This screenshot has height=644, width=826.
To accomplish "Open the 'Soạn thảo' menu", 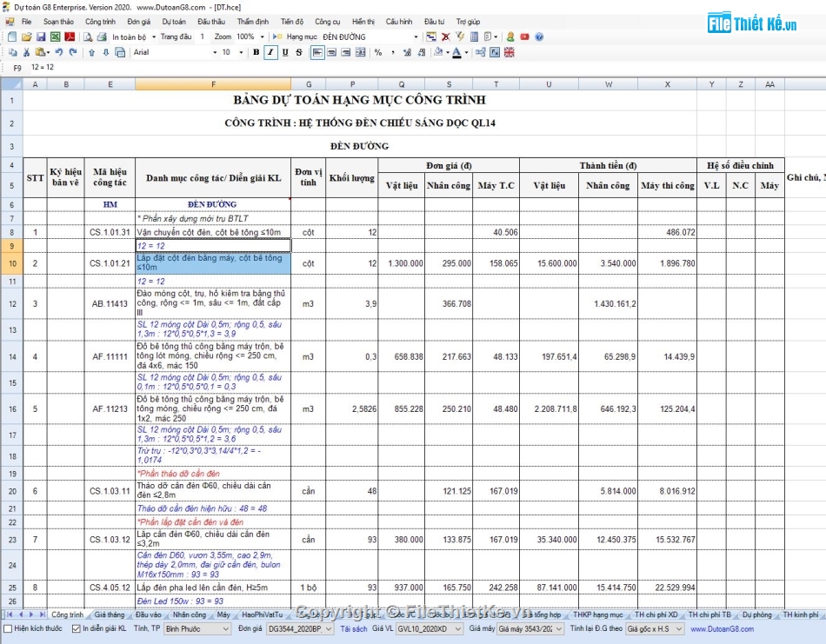I will tap(58, 22).
